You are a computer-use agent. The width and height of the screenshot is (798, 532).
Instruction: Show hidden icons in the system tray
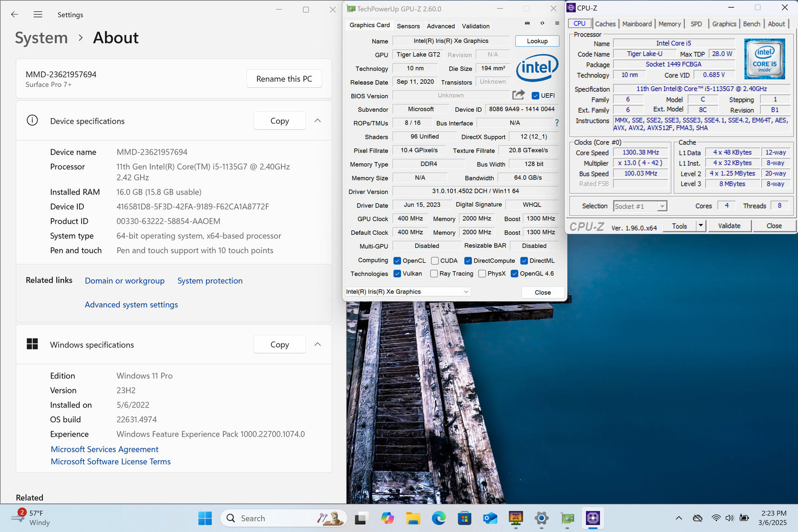click(679, 518)
